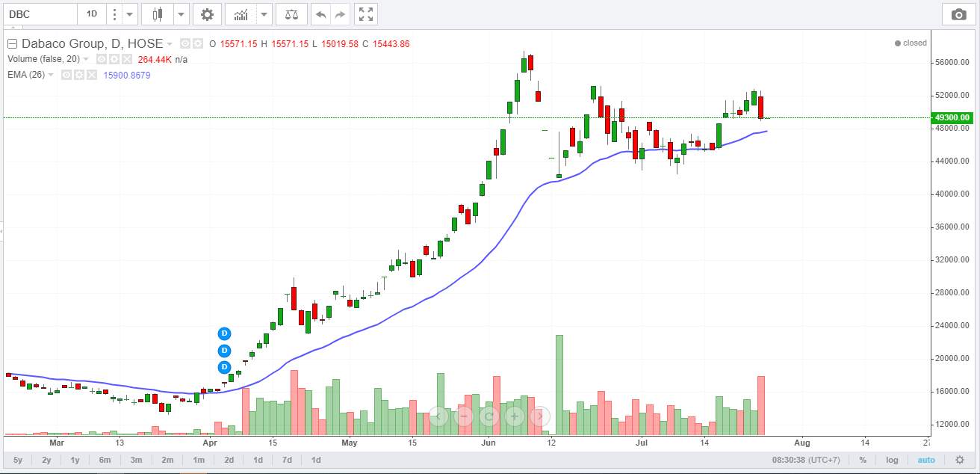980x474 pixels.
Task: Click the scroll-right chart navigation button
Action: click(x=540, y=416)
